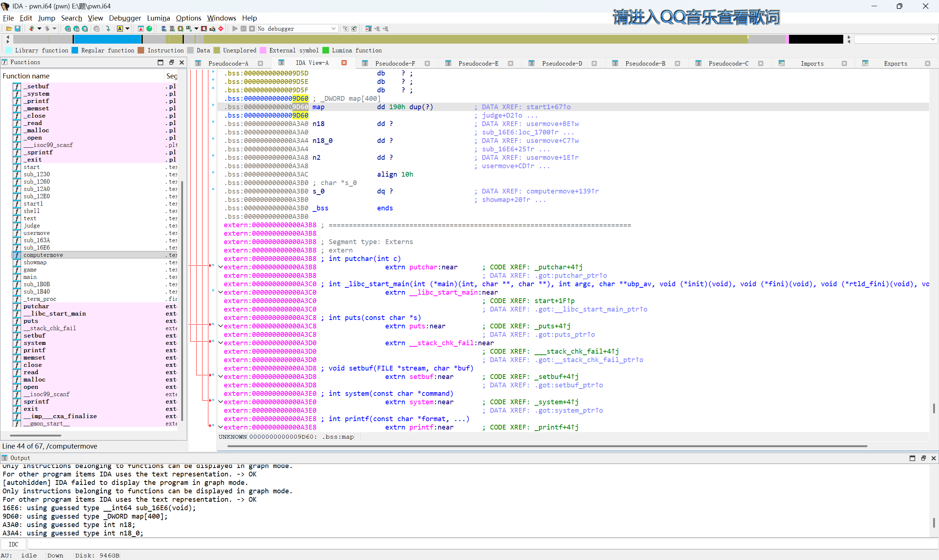This screenshot has height=560, width=939.
Task: Open the Imports tab
Action: (x=811, y=63)
